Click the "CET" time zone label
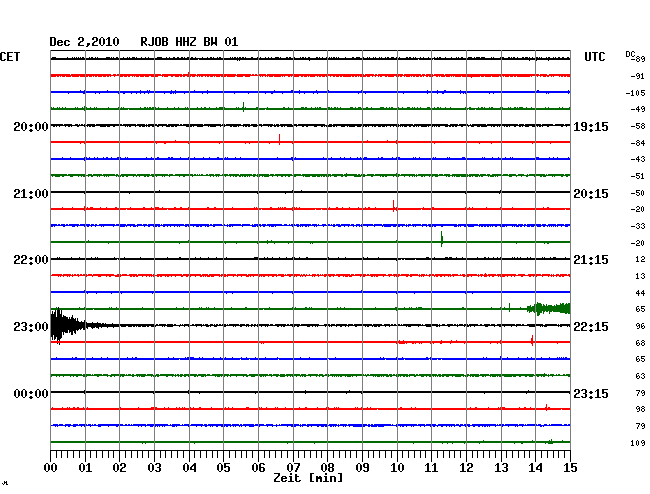Viewport: 650px width, 494px height. click(10, 57)
